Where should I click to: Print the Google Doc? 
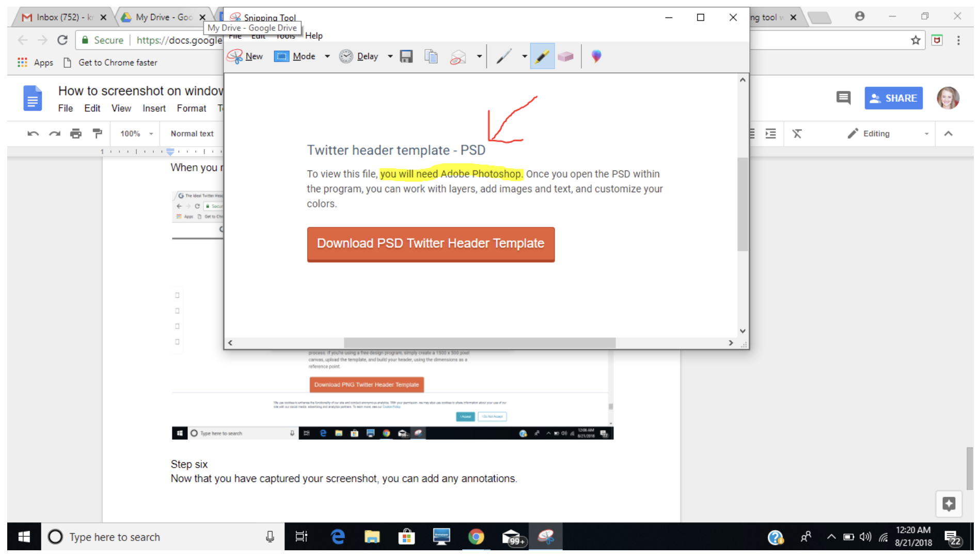tap(76, 133)
